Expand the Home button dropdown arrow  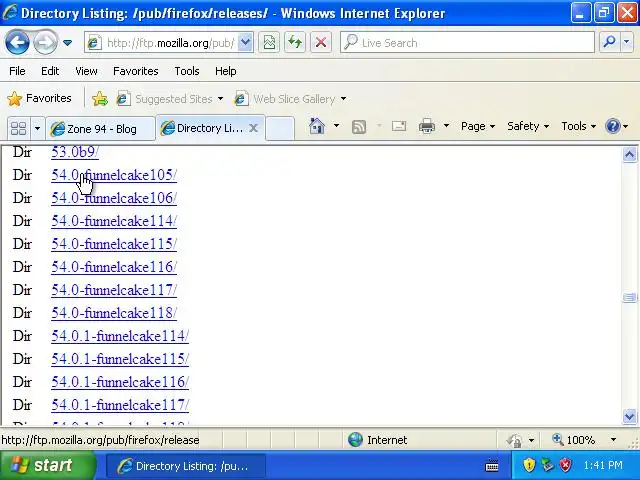pos(336,126)
